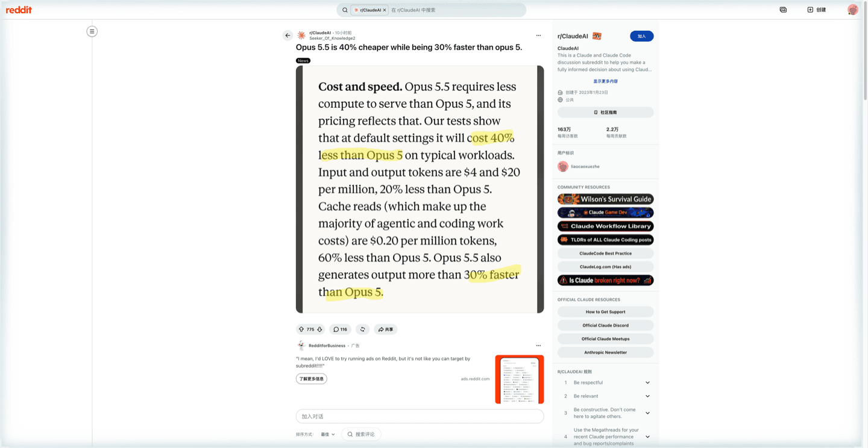Click the search magnifier icon

[x=345, y=10]
